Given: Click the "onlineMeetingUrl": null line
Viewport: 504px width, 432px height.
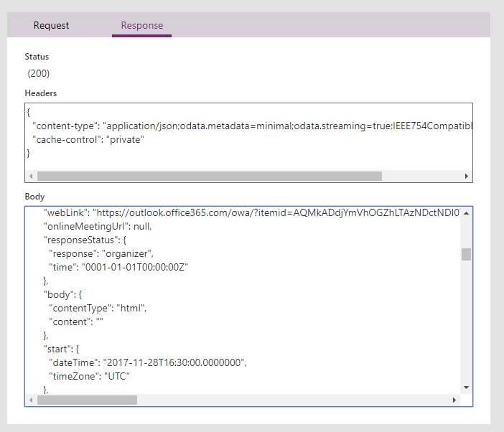Looking at the screenshot, I should point(108,227).
